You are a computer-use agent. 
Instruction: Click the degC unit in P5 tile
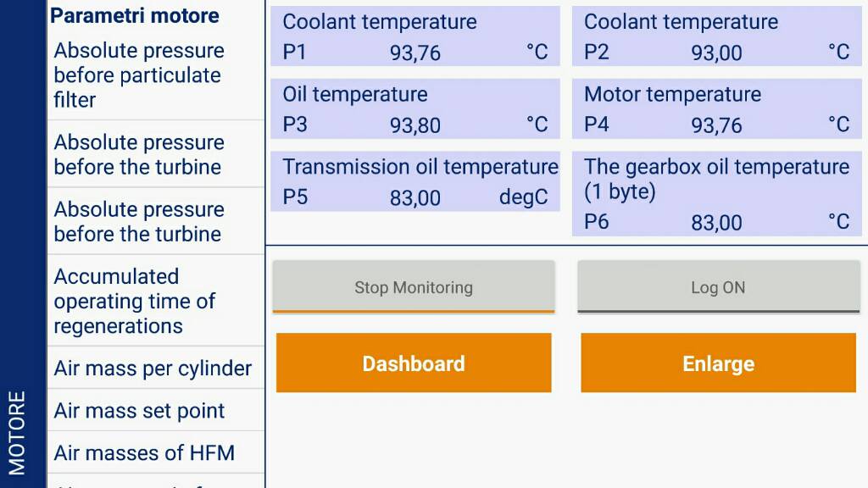(x=523, y=197)
